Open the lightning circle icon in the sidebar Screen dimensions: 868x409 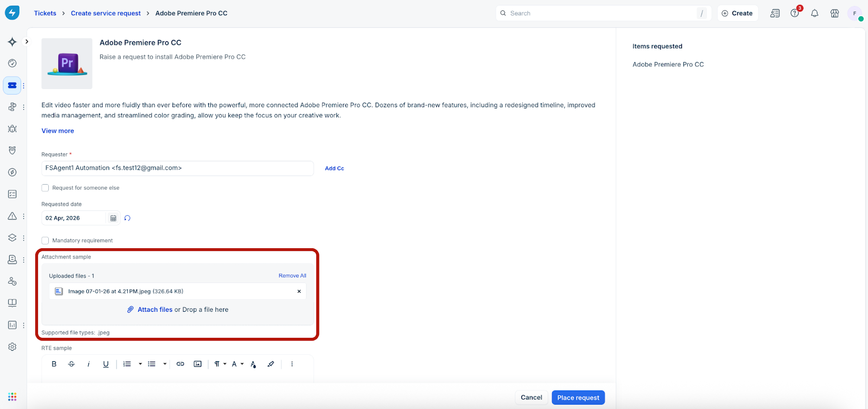12,172
